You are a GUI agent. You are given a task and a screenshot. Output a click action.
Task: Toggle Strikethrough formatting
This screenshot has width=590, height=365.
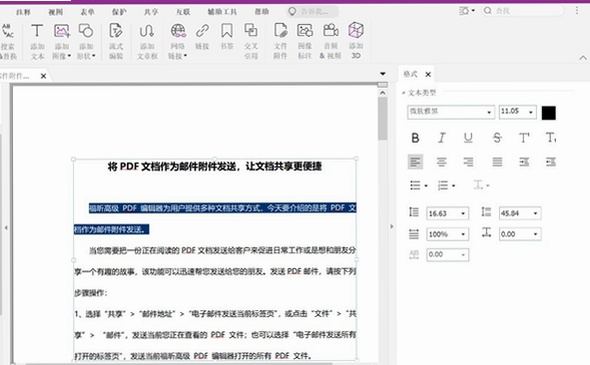pos(497,138)
